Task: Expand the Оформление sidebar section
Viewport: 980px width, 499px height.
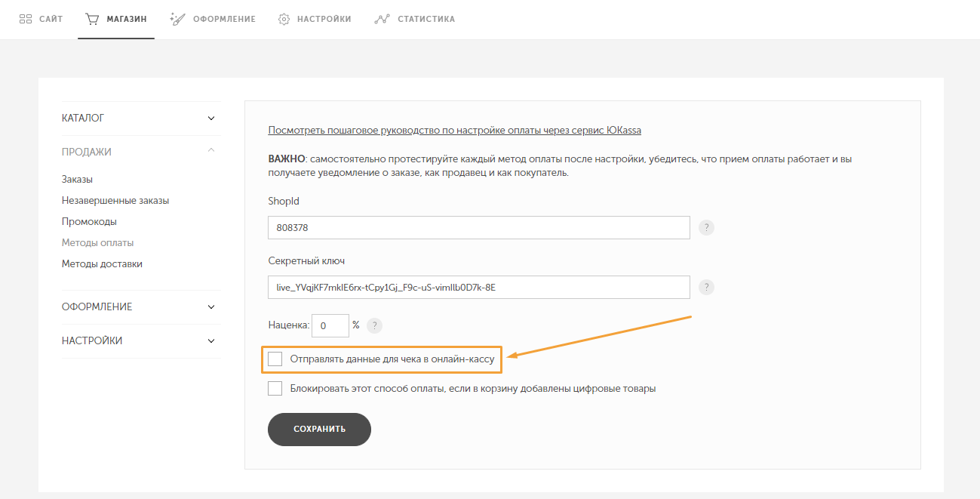Action: [x=141, y=306]
